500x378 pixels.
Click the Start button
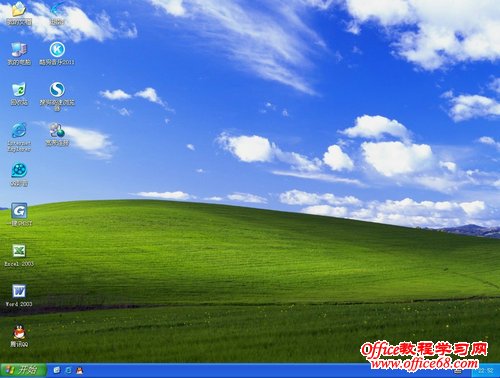tap(23, 370)
